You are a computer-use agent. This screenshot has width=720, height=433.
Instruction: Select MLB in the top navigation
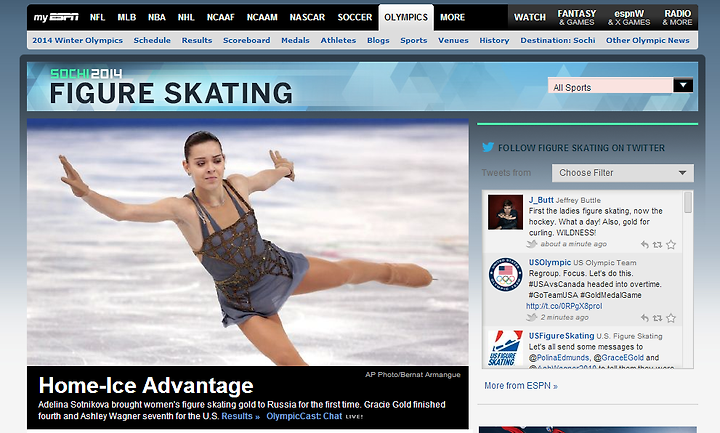click(126, 17)
